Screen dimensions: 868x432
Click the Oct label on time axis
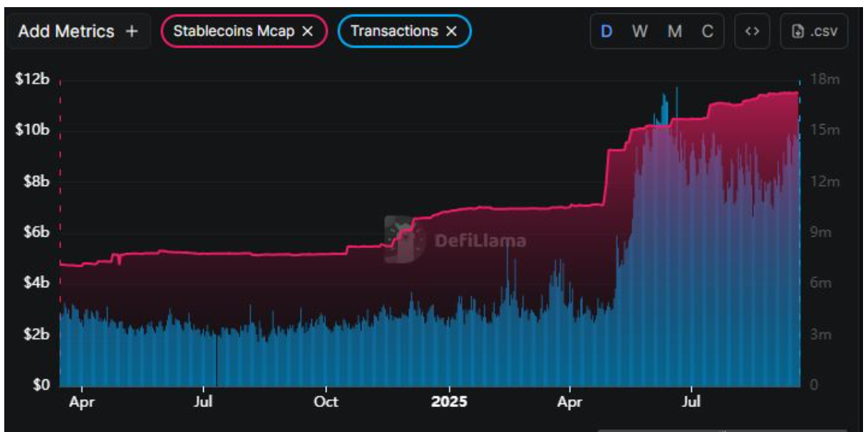click(x=326, y=401)
